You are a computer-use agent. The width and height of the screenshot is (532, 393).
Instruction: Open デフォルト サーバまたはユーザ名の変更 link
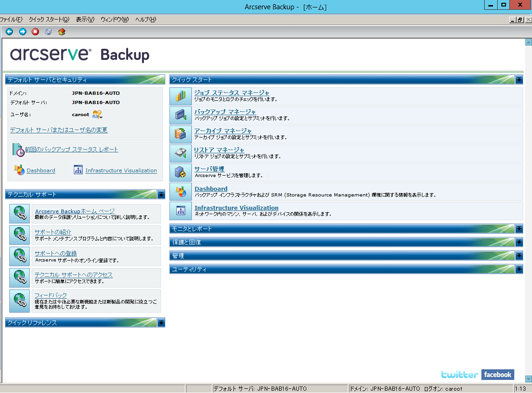pos(58,130)
